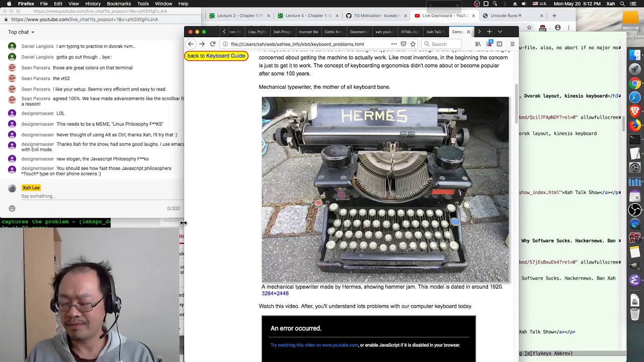The image size is (644, 362).
Task: Click back to Keyboard Guide button
Action: 216,56
